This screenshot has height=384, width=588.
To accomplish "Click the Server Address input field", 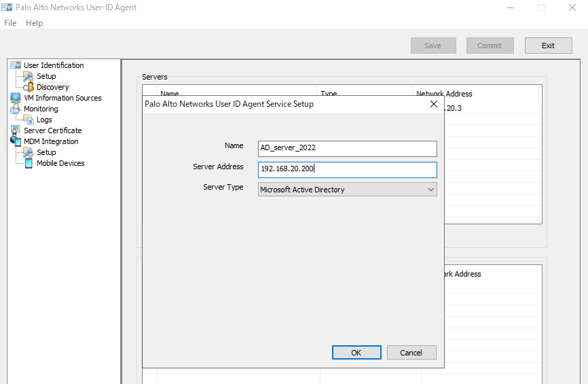I will click(347, 170).
